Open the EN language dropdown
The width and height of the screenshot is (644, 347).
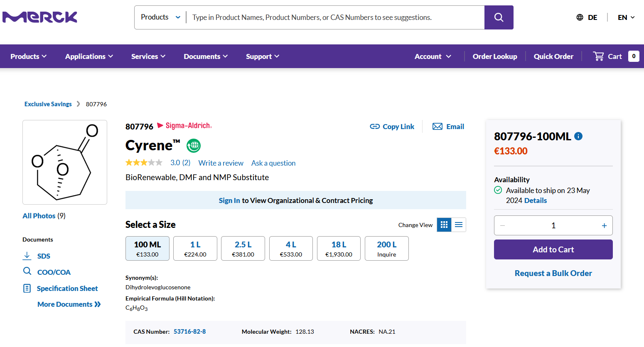(627, 17)
